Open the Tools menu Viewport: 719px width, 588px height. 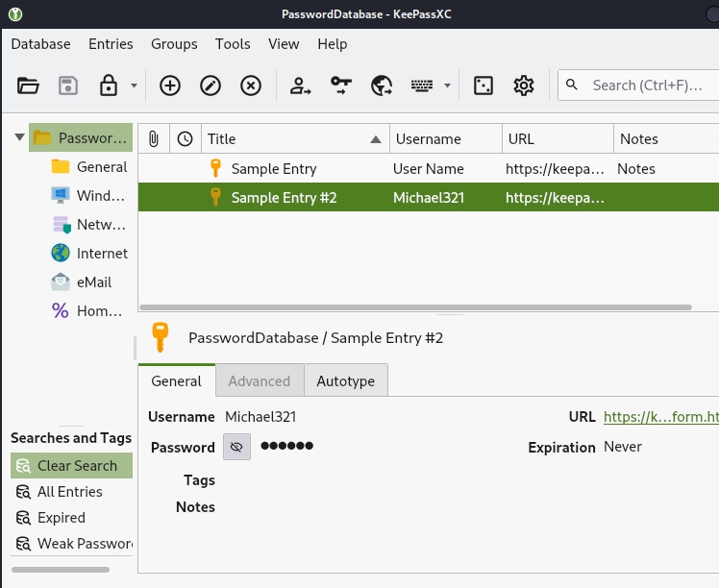pyautogui.click(x=233, y=44)
